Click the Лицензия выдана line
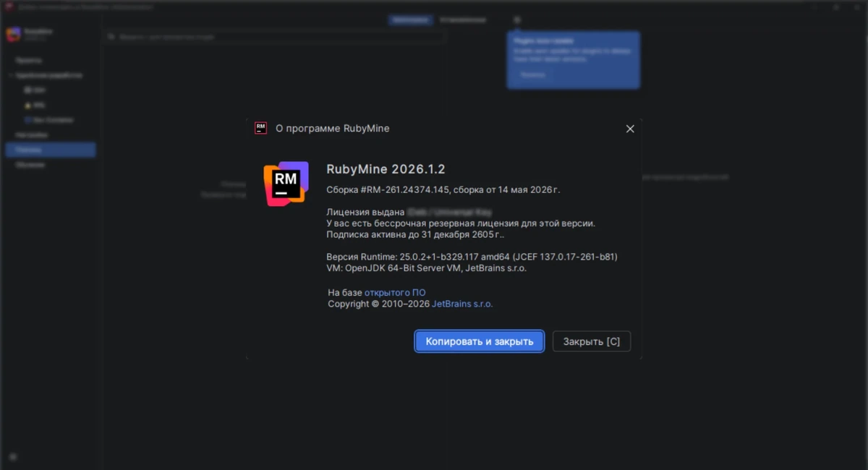The width and height of the screenshot is (868, 470). pyautogui.click(x=409, y=213)
